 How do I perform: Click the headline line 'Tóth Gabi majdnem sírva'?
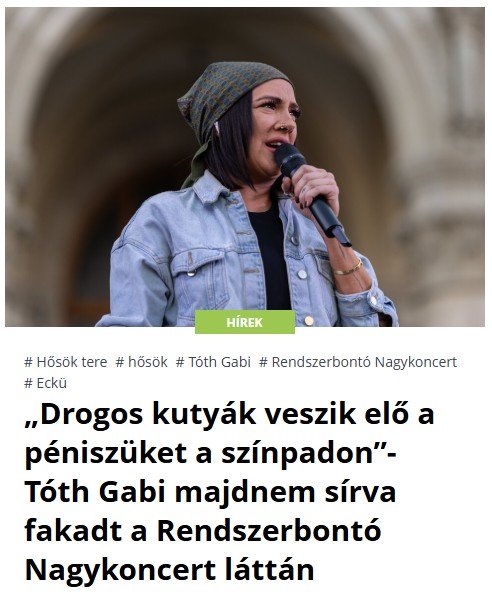(x=210, y=492)
